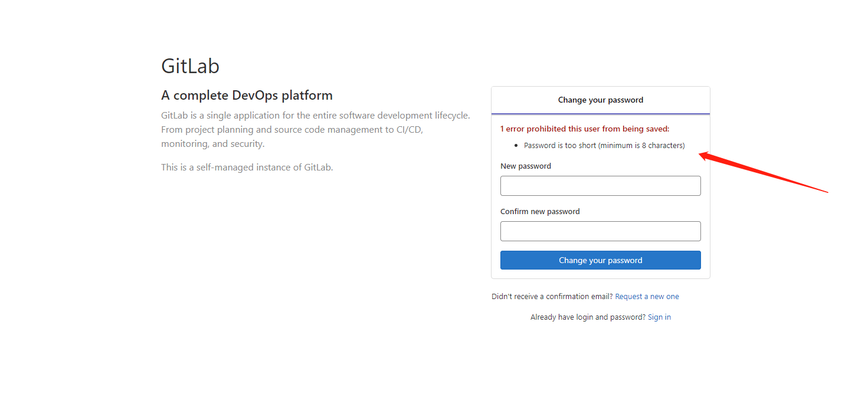Click the large GitLab title heading
The height and width of the screenshot is (407, 868).
tap(190, 66)
